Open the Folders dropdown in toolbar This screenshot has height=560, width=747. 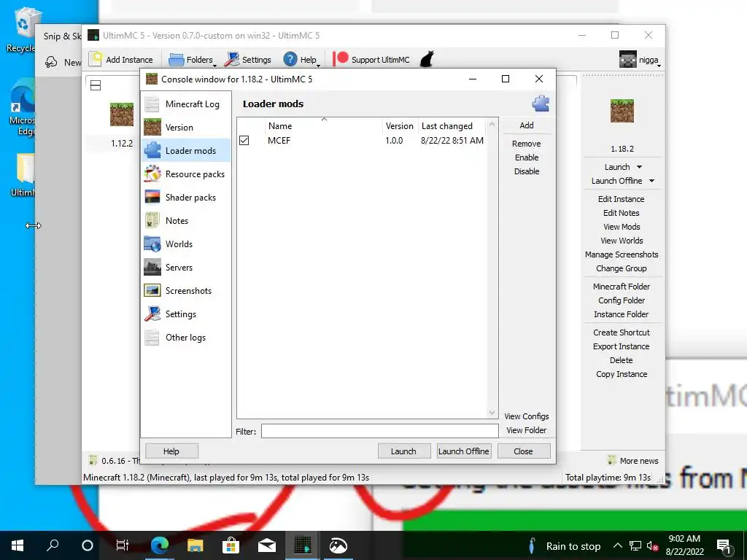coord(193,60)
